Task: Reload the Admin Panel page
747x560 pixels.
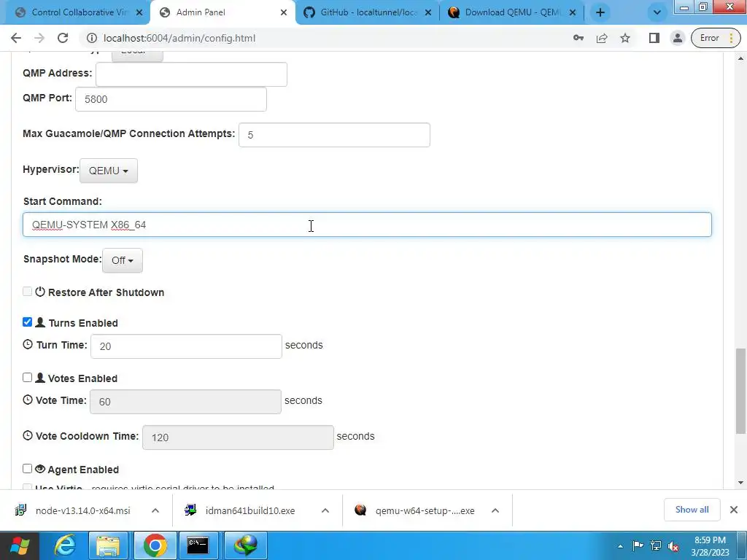Action: click(x=63, y=38)
